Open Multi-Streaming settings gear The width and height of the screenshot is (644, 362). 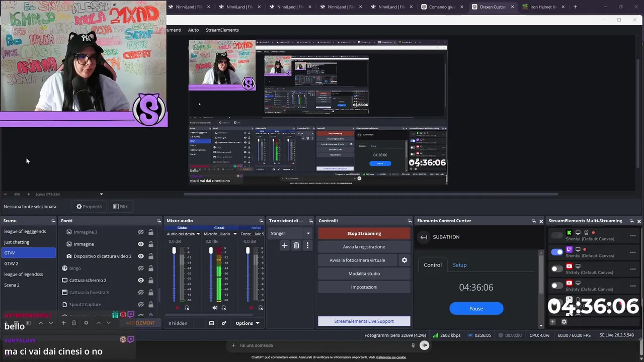[564, 322]
